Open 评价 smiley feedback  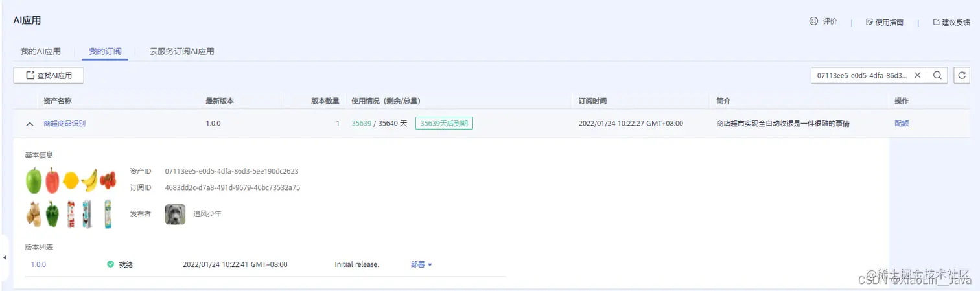(822, 21)
